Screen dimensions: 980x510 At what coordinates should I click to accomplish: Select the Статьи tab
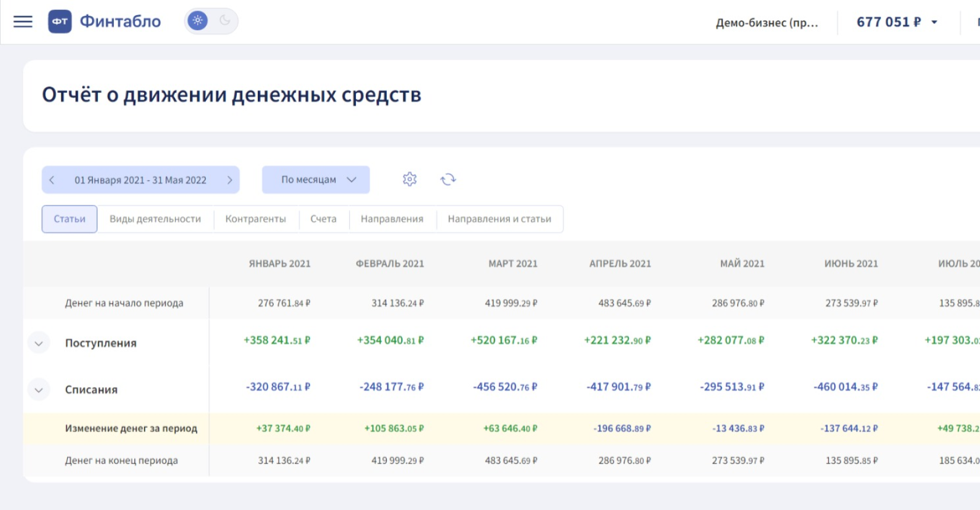click(x=69, y=219)
